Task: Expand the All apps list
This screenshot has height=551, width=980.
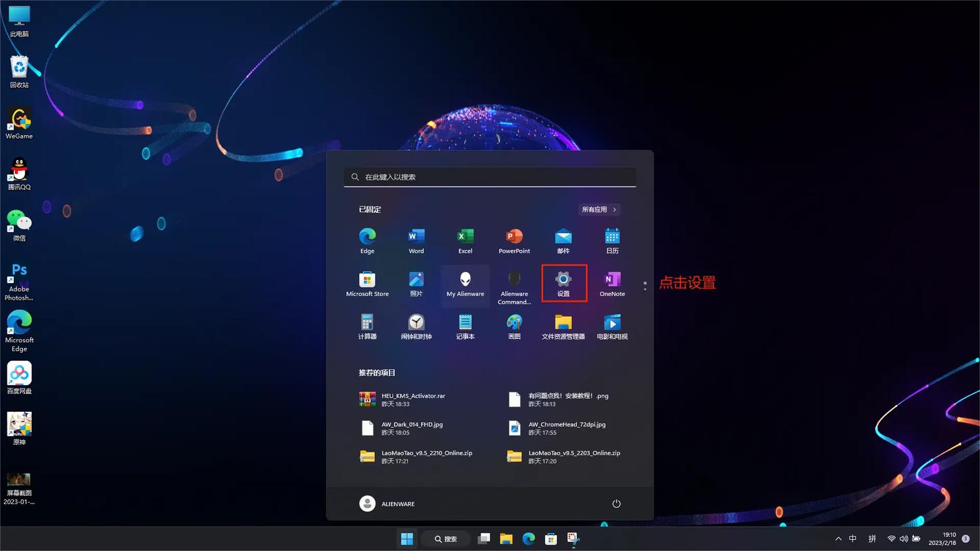Action: pyautogui.click(x=600, y=209)
